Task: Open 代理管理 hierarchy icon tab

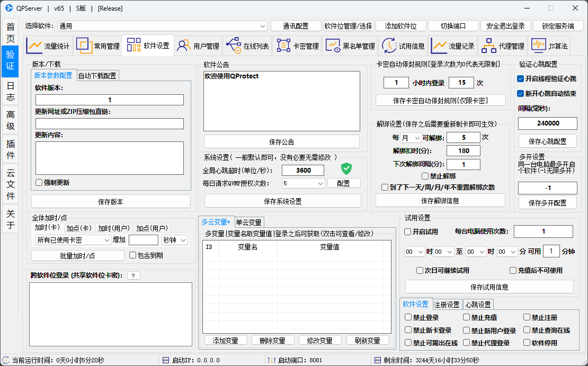Action: (x=489, y=46)
